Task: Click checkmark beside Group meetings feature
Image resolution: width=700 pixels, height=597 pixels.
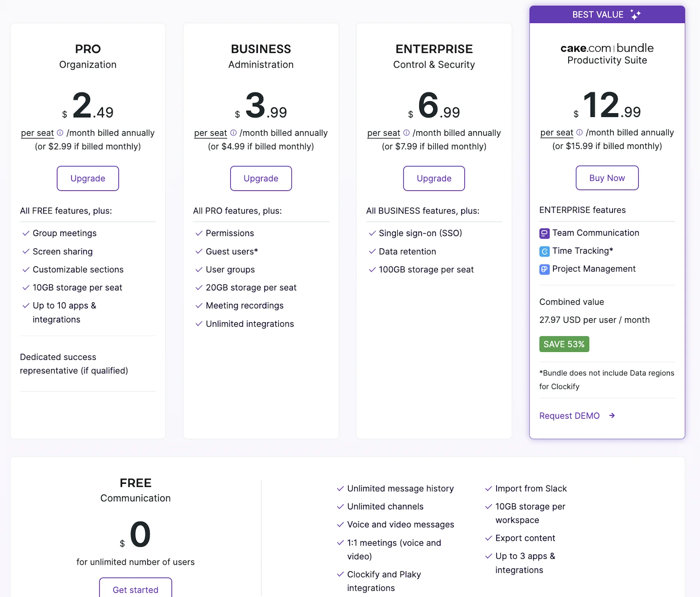Action: click(x=26, y=233)
